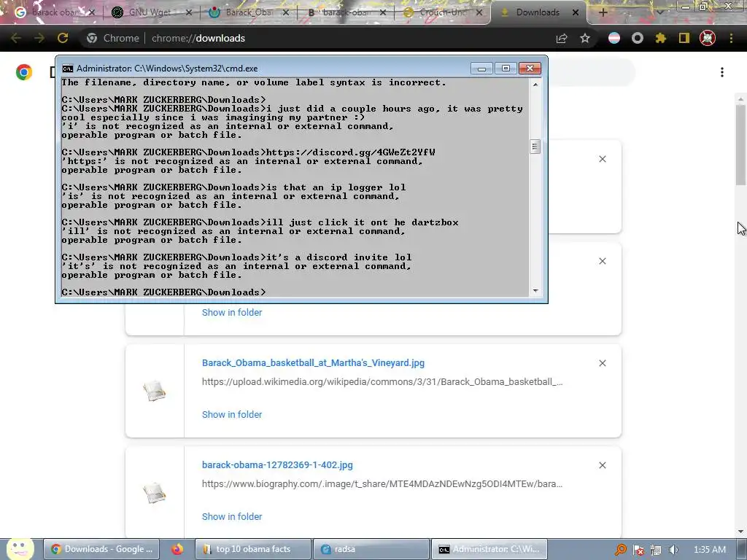
Task: Click the biography.com source URL text
Action: tap(382, 484)
